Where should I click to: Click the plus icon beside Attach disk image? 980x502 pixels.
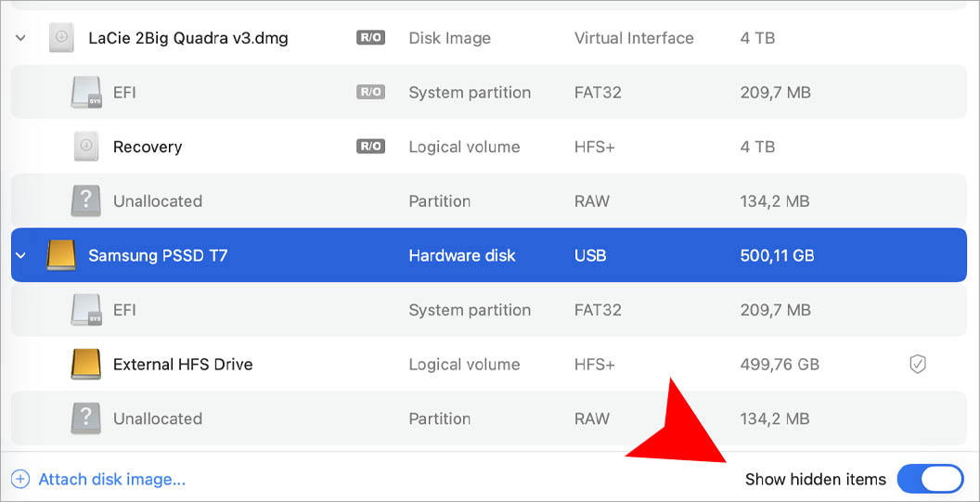[x=20, y=480]
